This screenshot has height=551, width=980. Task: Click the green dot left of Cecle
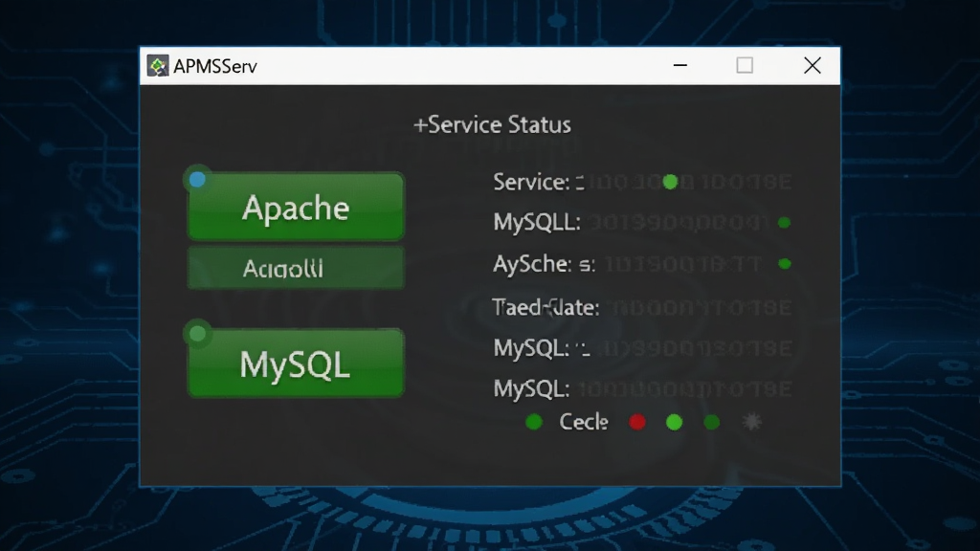534,422
